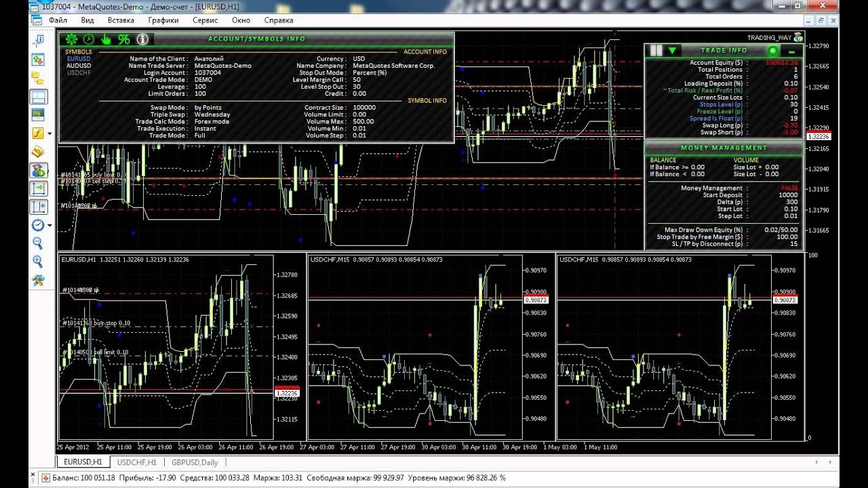Expand the clock timeframe dropdown arrow

[50, 226]
